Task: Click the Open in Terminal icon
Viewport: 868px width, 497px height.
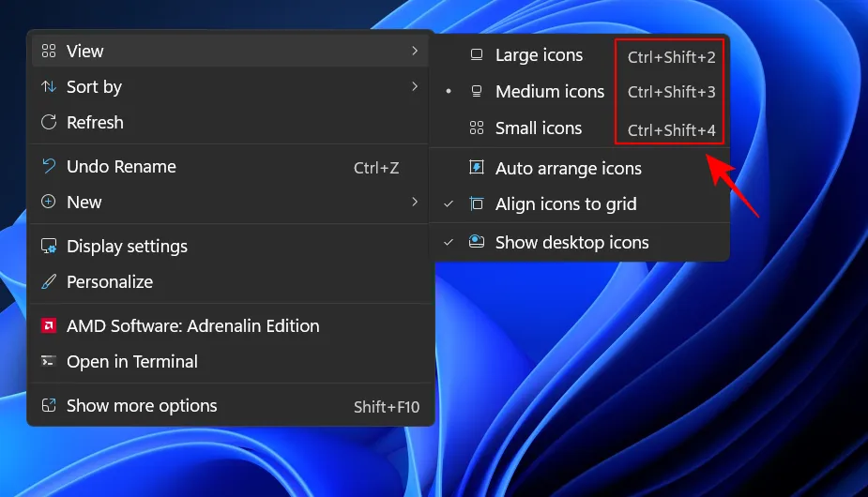Action: (x=49, y=361)
